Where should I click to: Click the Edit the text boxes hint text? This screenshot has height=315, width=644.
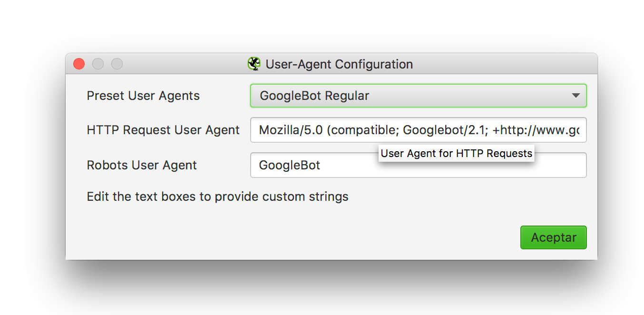(x=217, y=196)
